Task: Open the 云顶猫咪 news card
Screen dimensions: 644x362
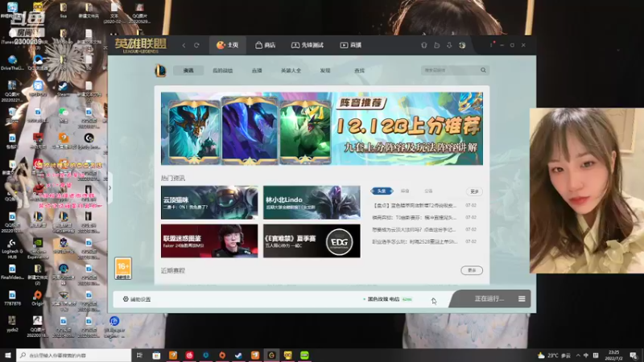Action: (209, 203)
